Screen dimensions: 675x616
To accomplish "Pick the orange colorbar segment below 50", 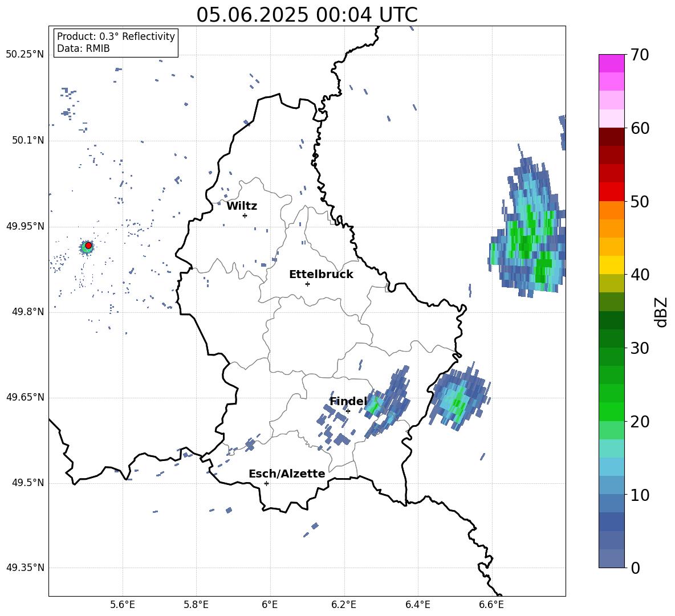I will click(x=611, y=210).
